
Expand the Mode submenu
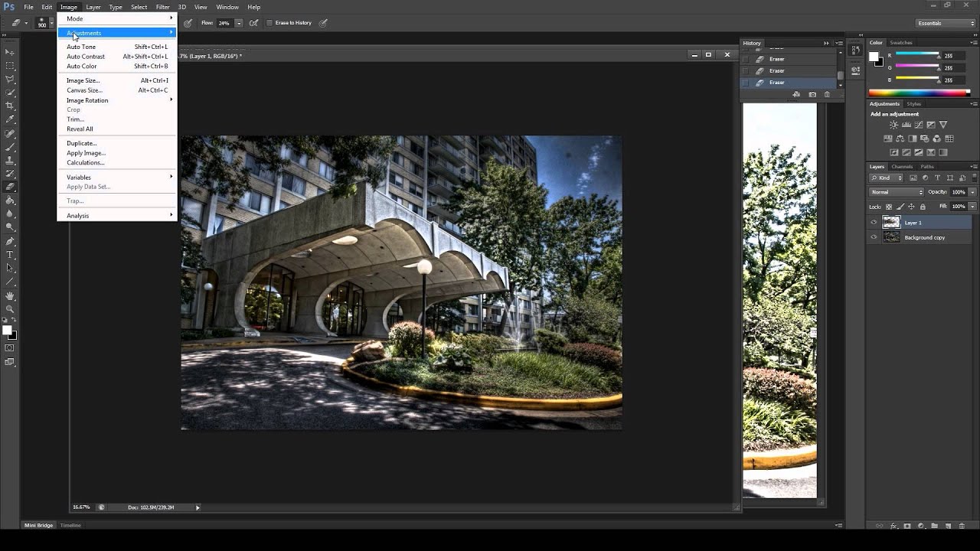(117, 18)
